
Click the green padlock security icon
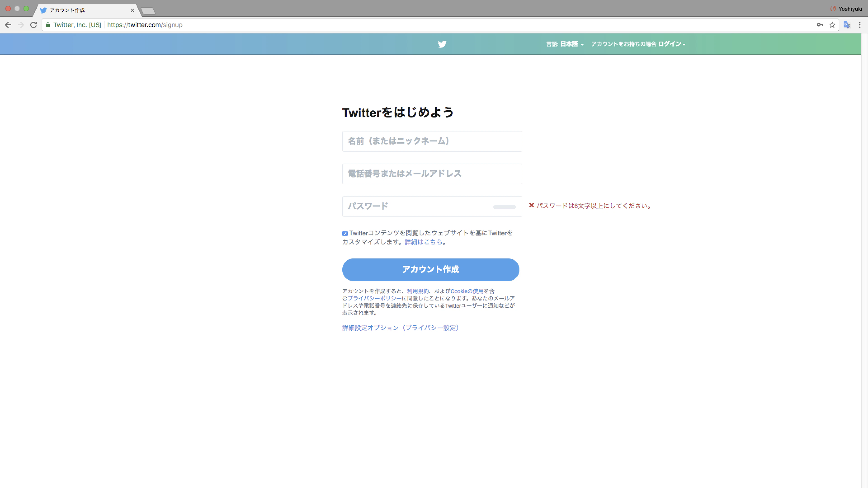(x=48, y=25)
